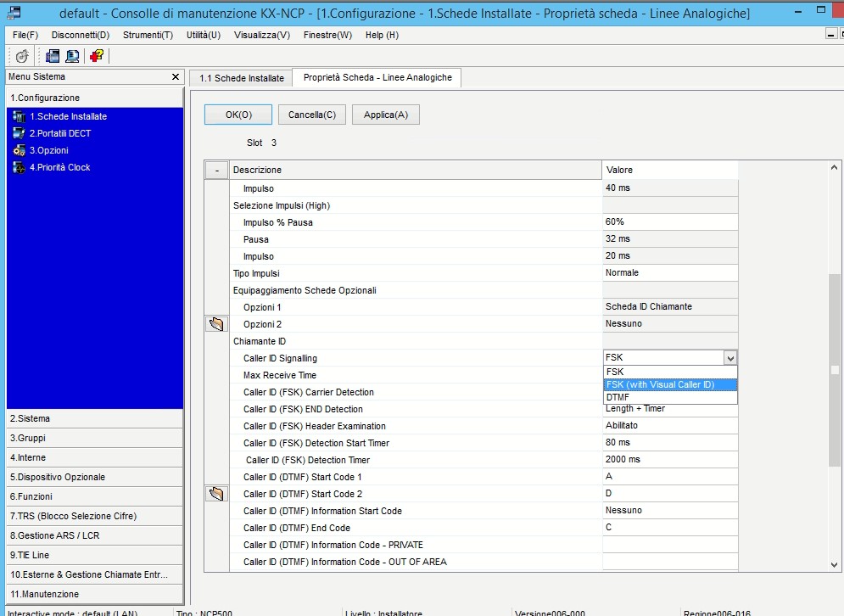The image size is (844, 616).
Task: Select 2.Portatili DECT in the sidebar
Action: (60, 133)
